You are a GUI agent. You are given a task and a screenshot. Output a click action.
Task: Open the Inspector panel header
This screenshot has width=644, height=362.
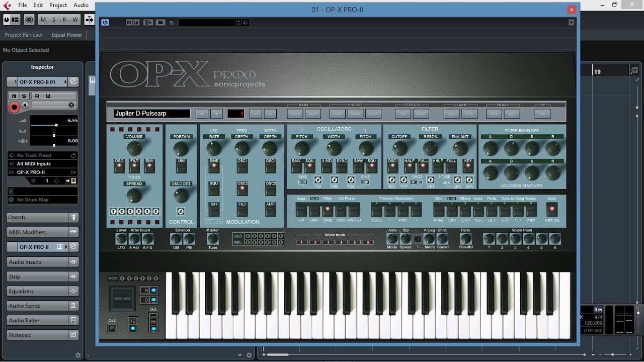pyautogui.click(x=42, y=67)
